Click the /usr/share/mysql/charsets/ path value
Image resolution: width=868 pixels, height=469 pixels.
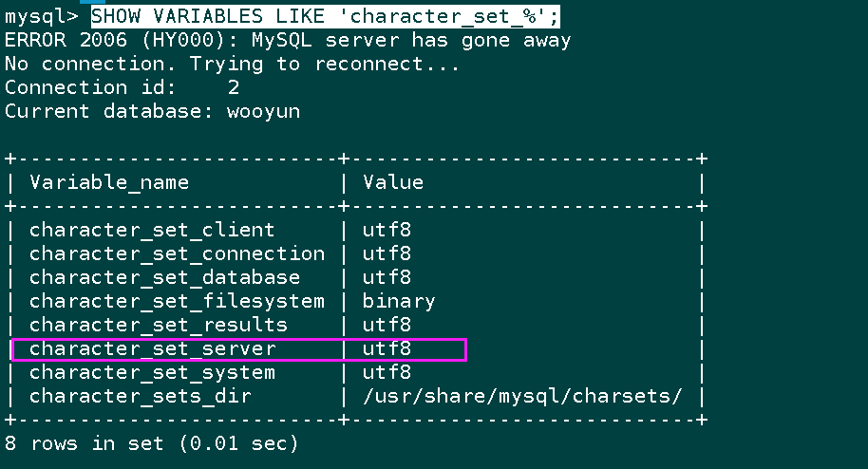pyautogui.click(x=522, y=397)
